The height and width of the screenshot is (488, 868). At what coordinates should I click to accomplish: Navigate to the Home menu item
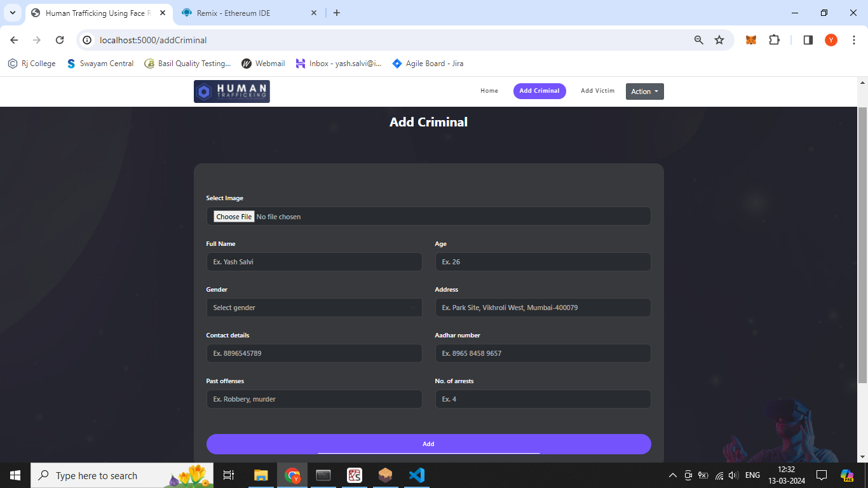click(489, 91)
